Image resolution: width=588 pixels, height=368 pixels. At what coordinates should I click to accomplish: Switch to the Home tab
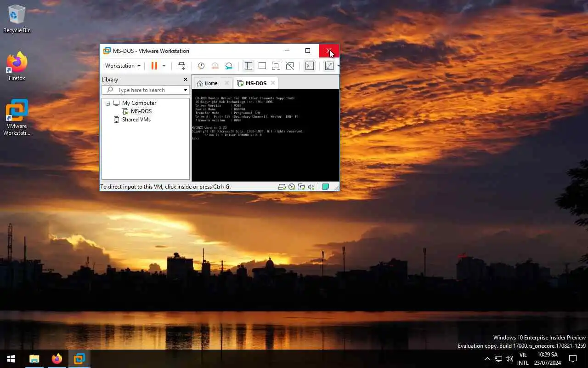207,83
